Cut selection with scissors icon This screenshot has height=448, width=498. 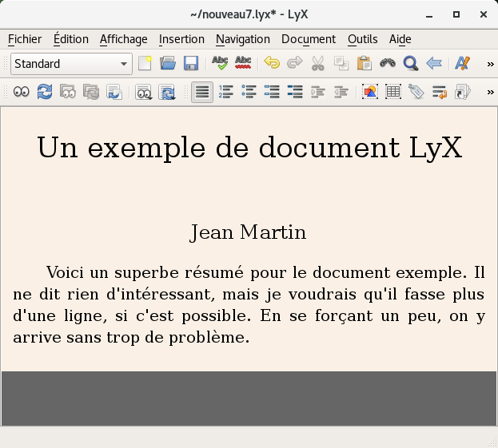click(x=318, y=63)
